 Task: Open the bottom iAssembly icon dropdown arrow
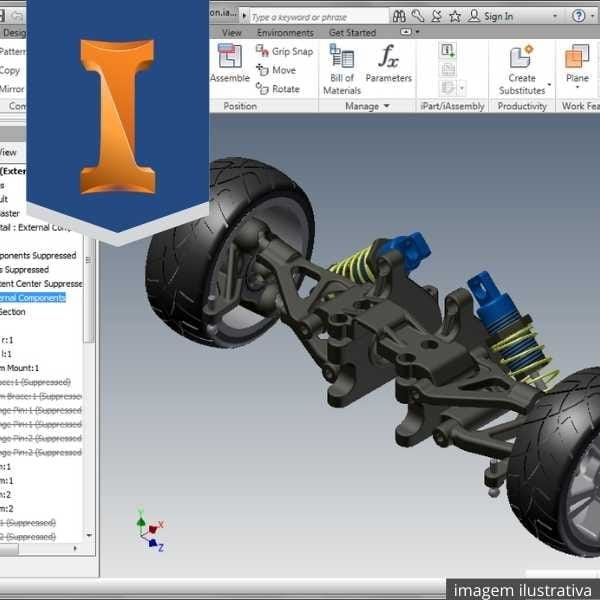click(x=462, y=88)
